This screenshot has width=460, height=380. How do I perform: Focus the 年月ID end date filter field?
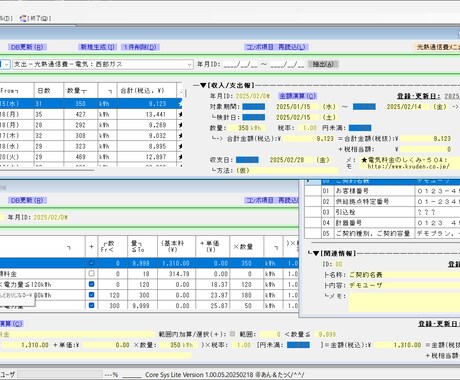pyautogui.click(x=287, y=64)
